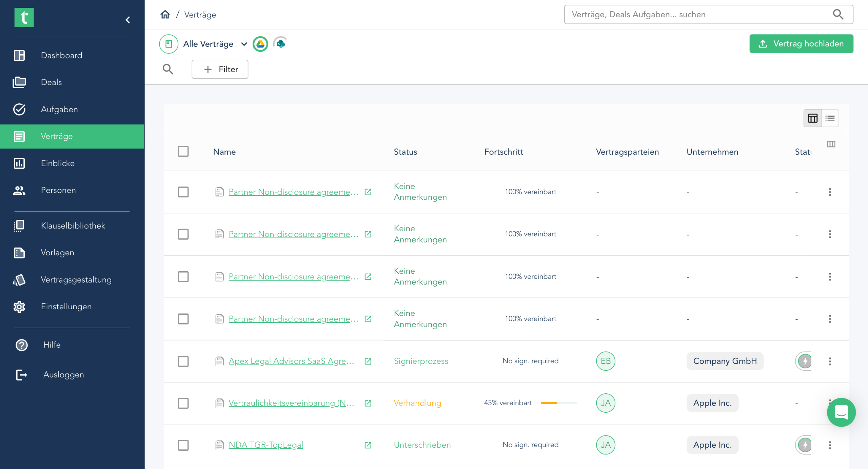Open column configuration icon above table
Screen dimensions: 868x469
831,144
